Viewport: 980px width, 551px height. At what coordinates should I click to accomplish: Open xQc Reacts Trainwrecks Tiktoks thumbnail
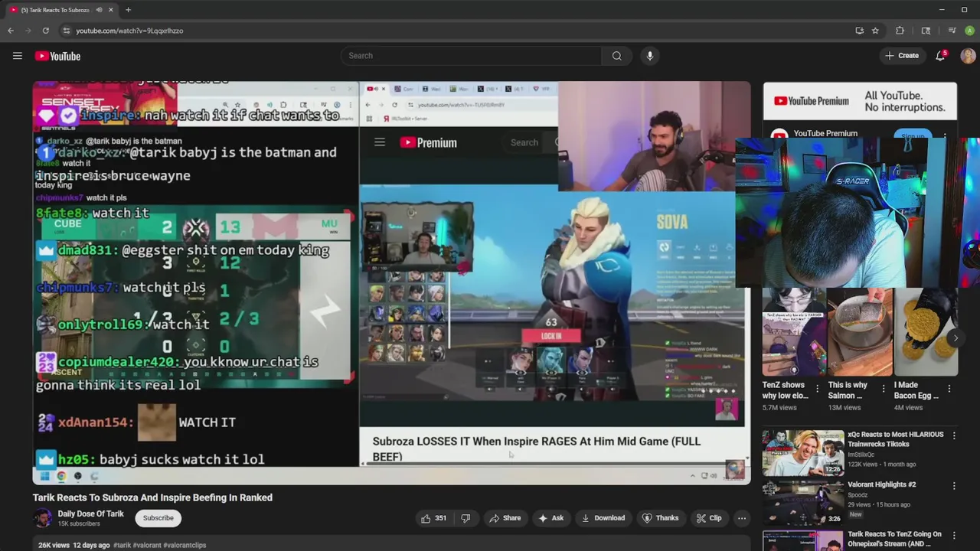[x=803, y=452]
